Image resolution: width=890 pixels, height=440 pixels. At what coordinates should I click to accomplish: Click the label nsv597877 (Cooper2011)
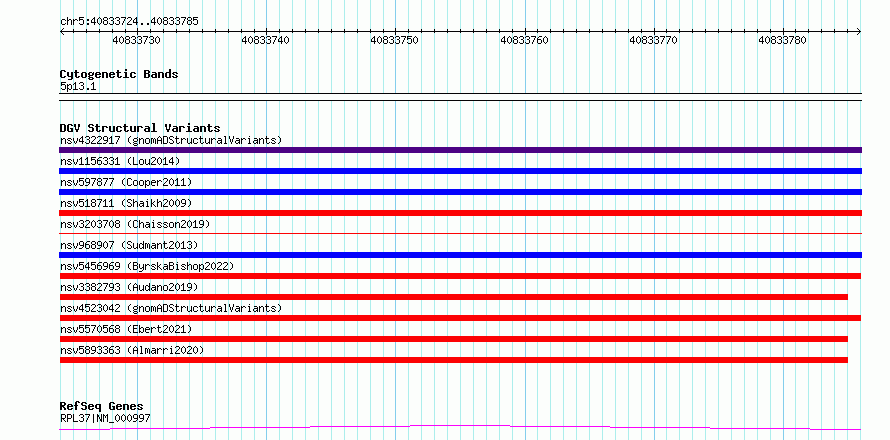tap(126, 182)
